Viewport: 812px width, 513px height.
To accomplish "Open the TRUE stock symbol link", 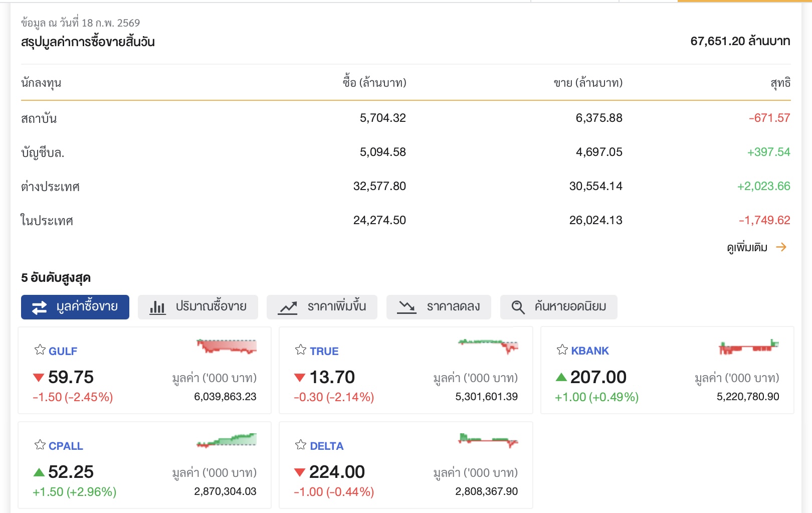I will [x=324, y=351].
